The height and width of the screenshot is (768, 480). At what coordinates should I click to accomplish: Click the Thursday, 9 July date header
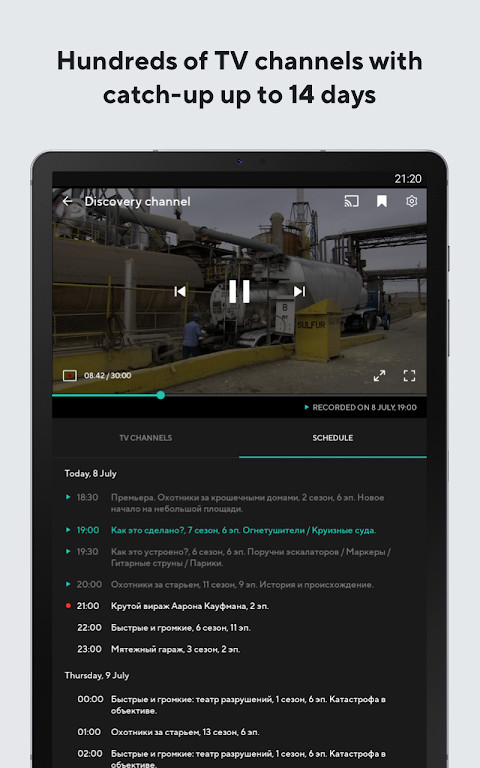coord(97,675)
